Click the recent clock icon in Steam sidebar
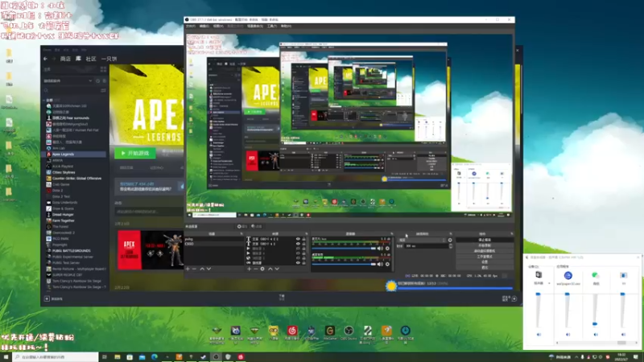Image resolution: width=644 pixels, height=362 pixels. (x=97, y=81)
